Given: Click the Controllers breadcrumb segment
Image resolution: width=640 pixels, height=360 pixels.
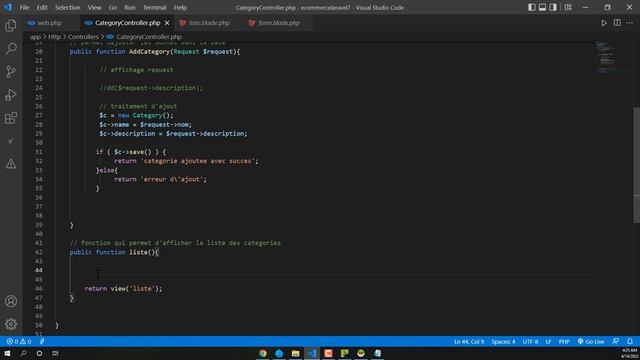Looking at the screenshot, I should [83, 37].
